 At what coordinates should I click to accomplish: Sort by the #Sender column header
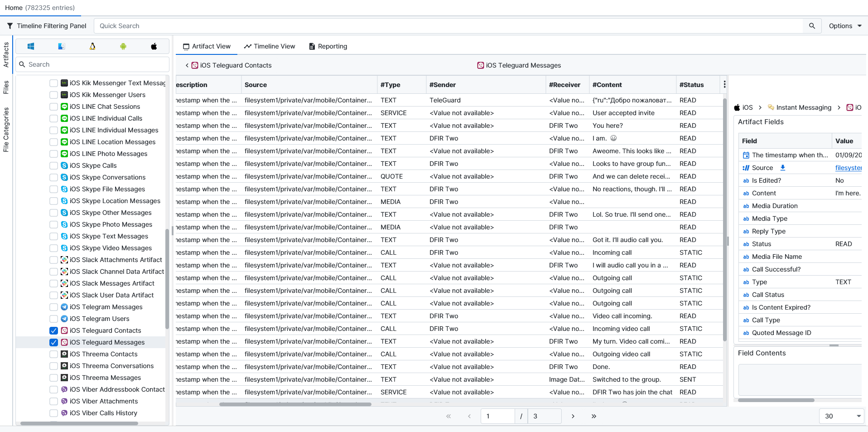coord(486,85)
